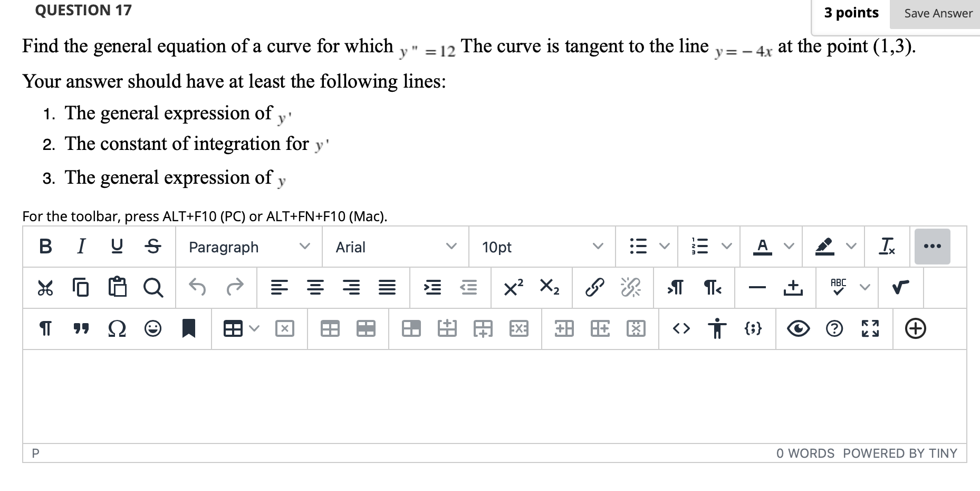Toggle underline formatting

[x=117, y=247]
